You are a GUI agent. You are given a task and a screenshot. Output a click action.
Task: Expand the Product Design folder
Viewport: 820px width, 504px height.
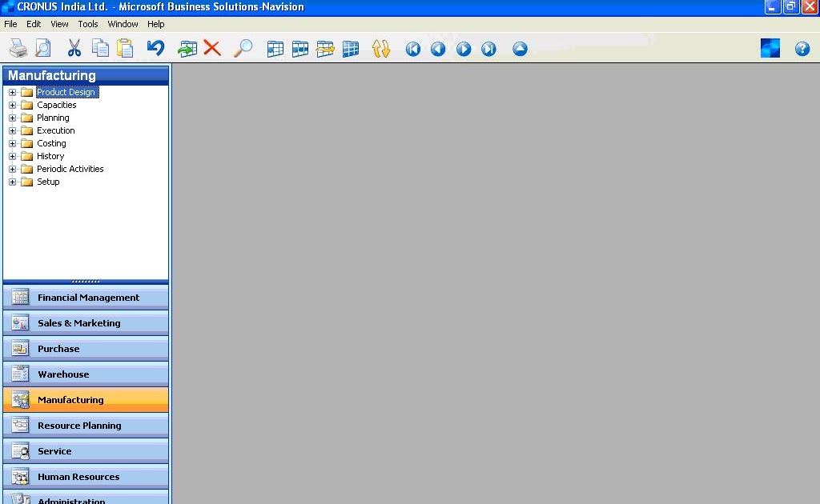[x=13, y=93]
